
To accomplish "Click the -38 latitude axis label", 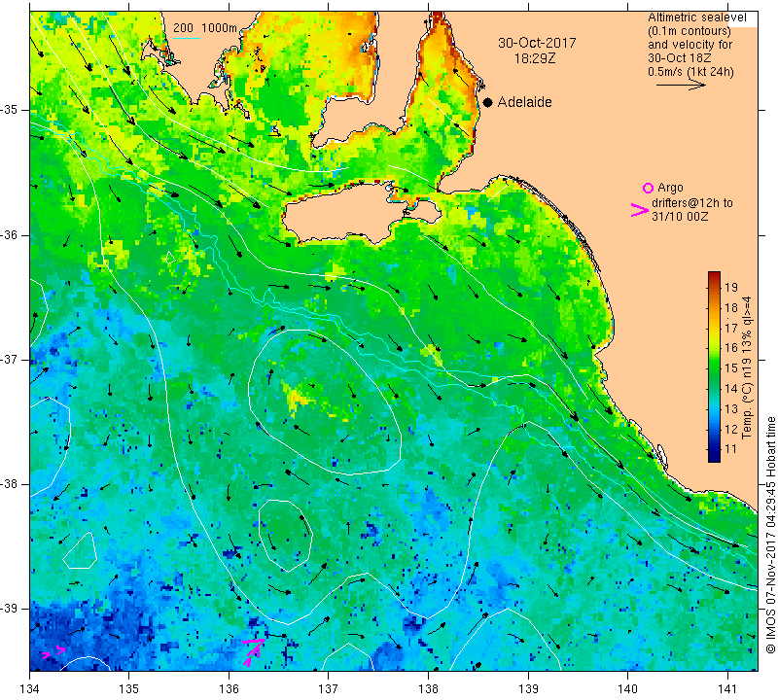I will click(x=10, y=484).
